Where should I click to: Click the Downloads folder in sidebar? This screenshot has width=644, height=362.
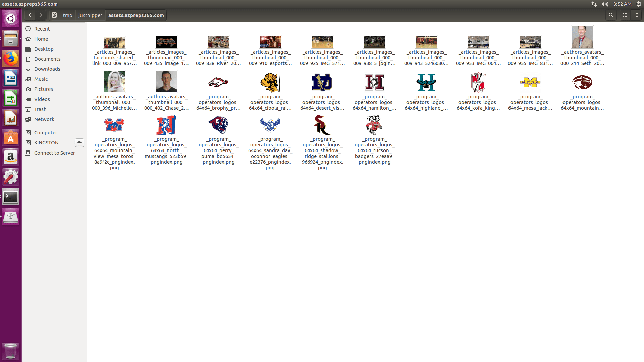coord(47,68)
